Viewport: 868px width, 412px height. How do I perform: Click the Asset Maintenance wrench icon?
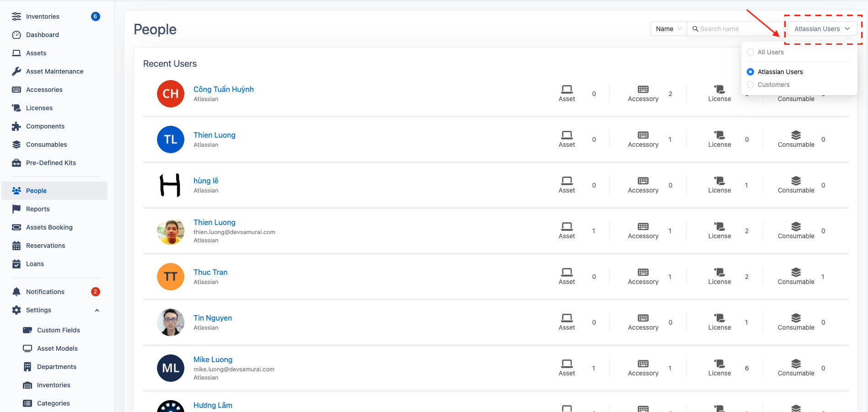point(16,71)
